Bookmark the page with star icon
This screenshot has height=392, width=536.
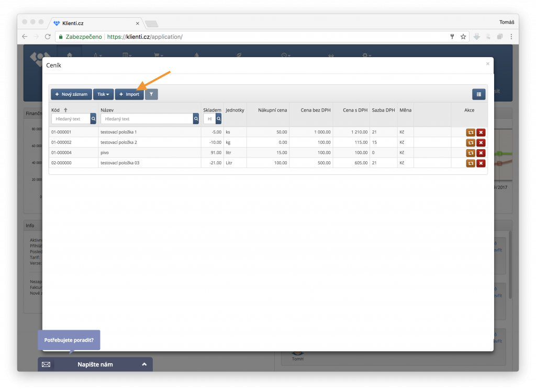click(x=463, y=37)
